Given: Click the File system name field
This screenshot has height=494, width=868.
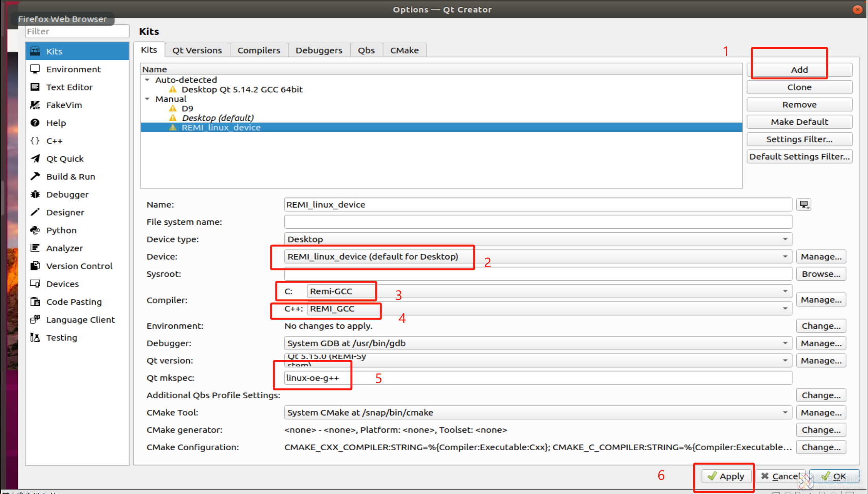Looking at the screenshot, I should (538, 222).
